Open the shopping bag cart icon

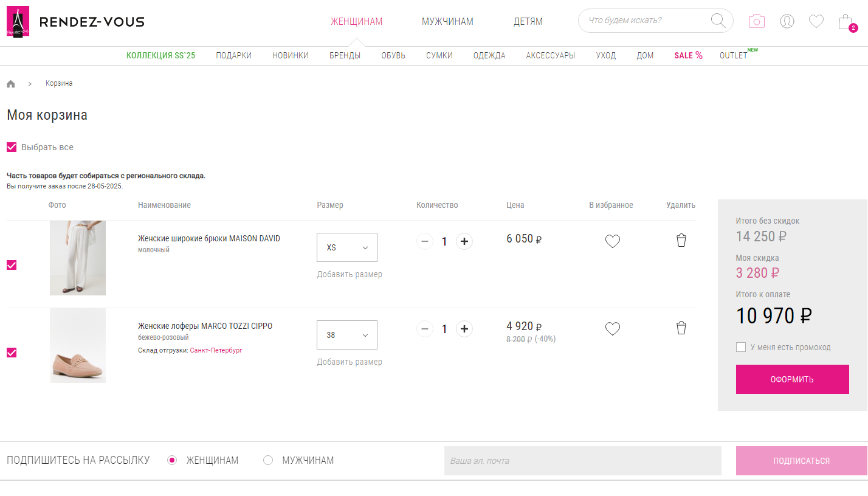click(846, 22)
